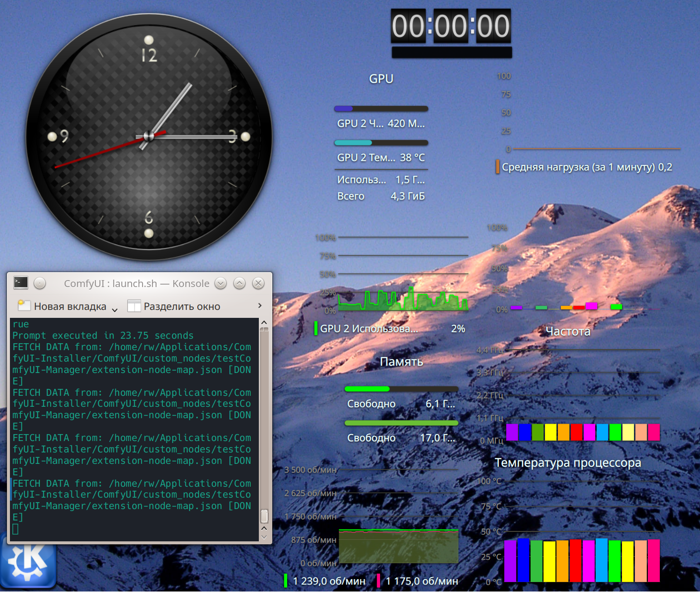The image size is (700, 593).
Task: Maximize the Konsole window
Action: coord(239,283)
